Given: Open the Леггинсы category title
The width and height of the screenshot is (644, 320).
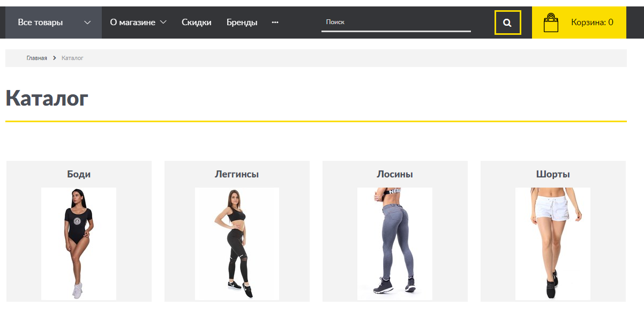Looking at the screenshot, I should point(237,174).
